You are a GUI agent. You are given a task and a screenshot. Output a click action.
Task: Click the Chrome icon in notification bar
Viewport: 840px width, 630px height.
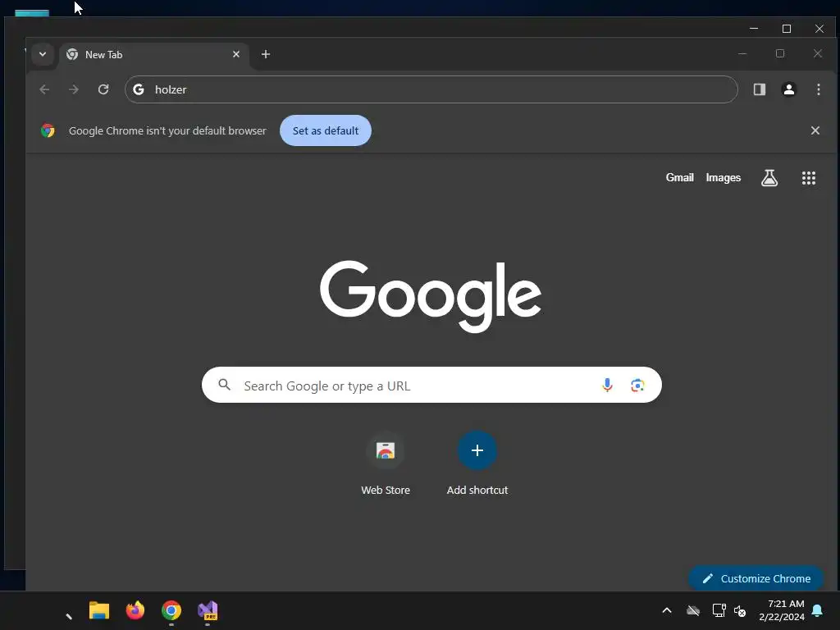(x=48, y=130)
